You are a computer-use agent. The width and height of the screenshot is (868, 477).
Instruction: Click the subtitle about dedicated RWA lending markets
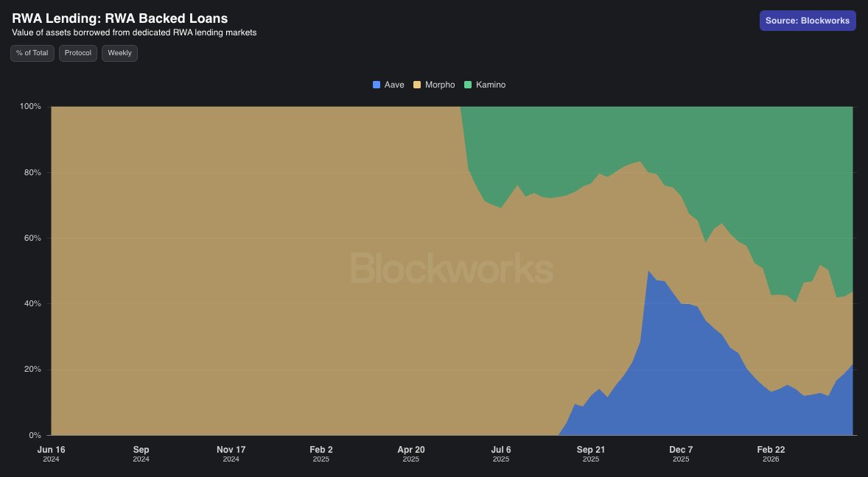pos(134,32)
